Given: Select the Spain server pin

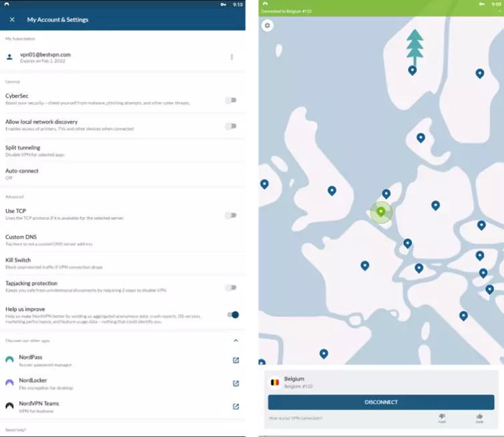Looking at the screenshot, I should (x=324, y=354).
